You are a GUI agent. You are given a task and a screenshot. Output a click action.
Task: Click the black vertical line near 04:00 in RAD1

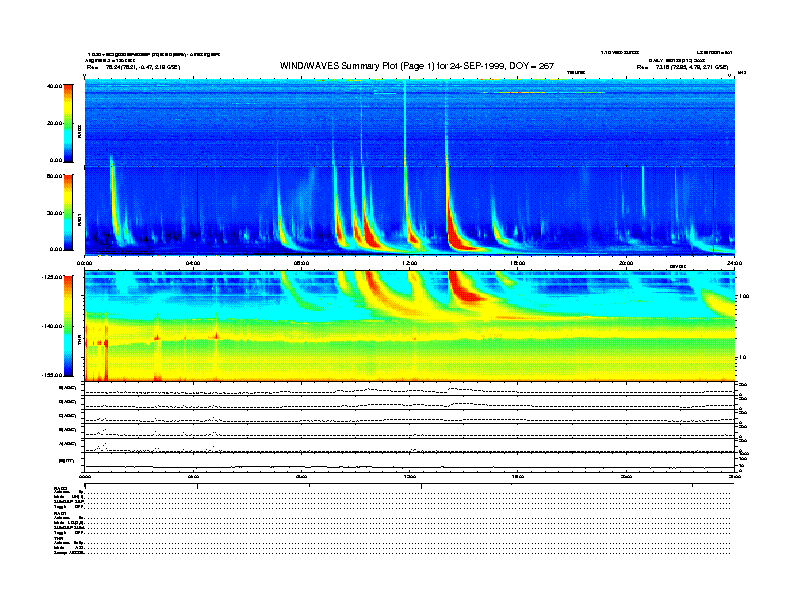[x=197, y=211]
